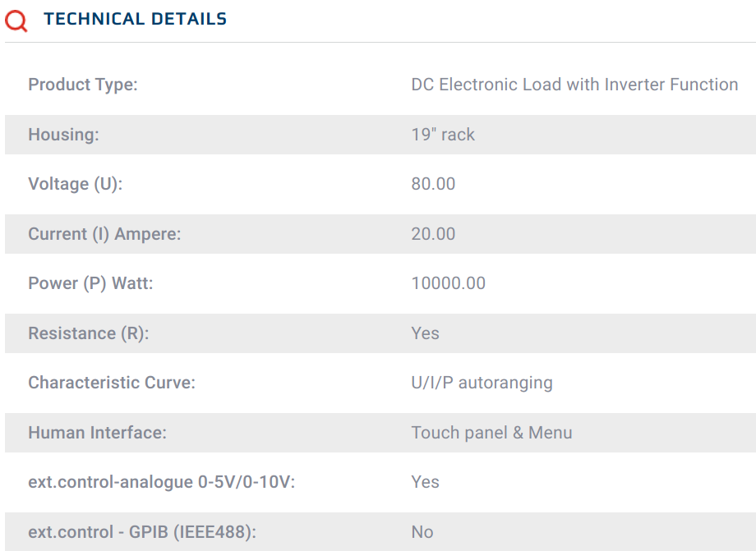Click the Touch panel & Menu value
The height and width of the screenshot is (551, 756).
point(491,433)
